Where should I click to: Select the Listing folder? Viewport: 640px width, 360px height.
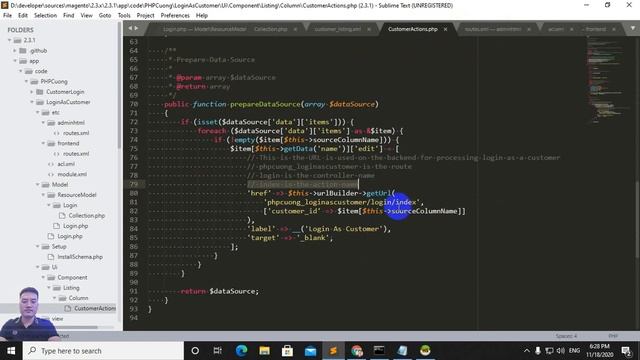71,288
